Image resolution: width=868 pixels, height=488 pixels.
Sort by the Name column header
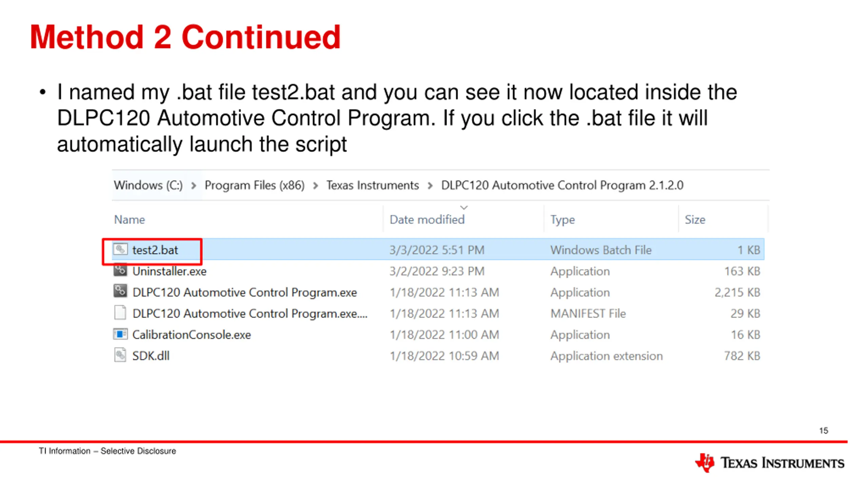pyautogui.click(x=130, y=220)
